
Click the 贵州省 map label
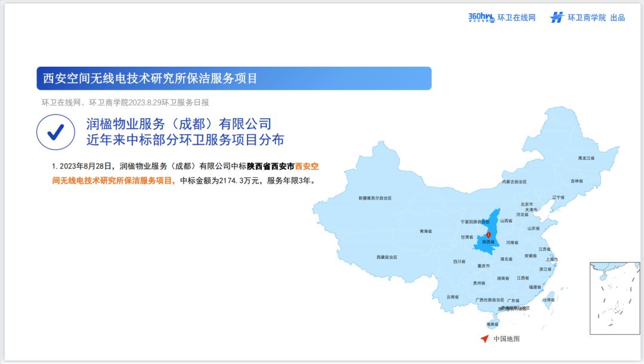pos(479,283)
